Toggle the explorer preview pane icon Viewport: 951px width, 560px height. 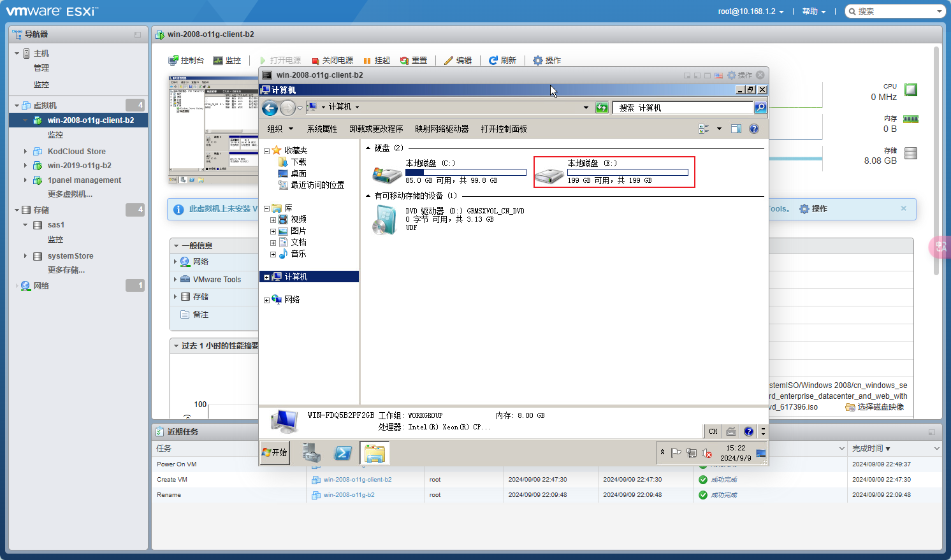click(x=736, y=129)
